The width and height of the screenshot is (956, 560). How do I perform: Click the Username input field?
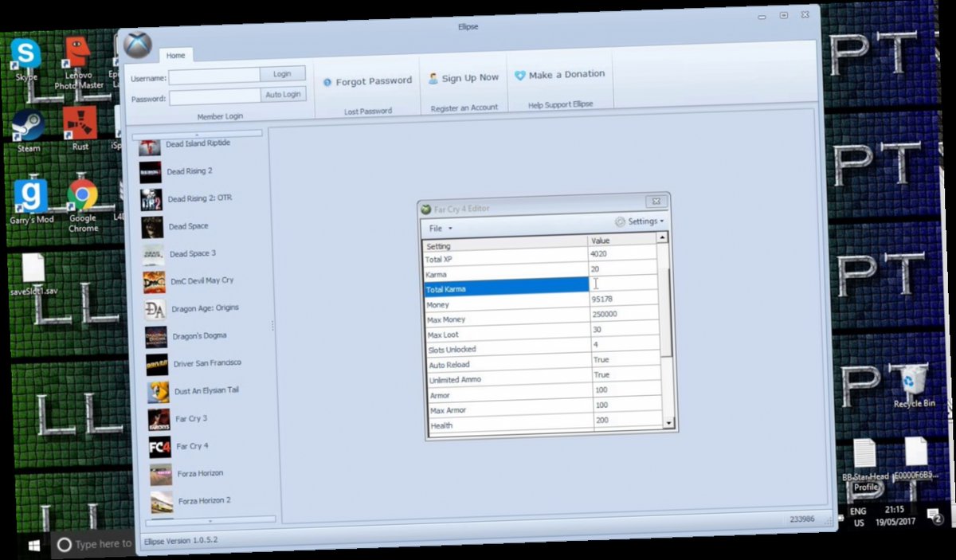pos(214,76)
